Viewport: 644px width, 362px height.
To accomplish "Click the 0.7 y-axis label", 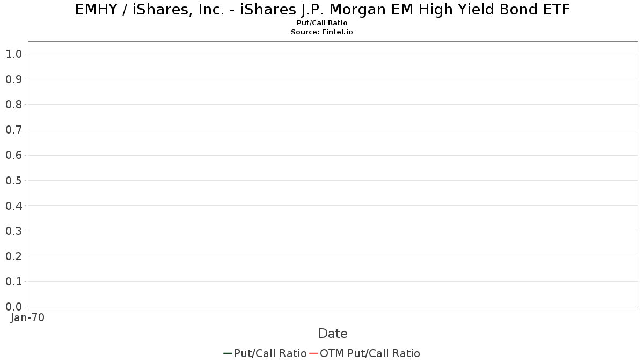I will [x=13, y=130].
